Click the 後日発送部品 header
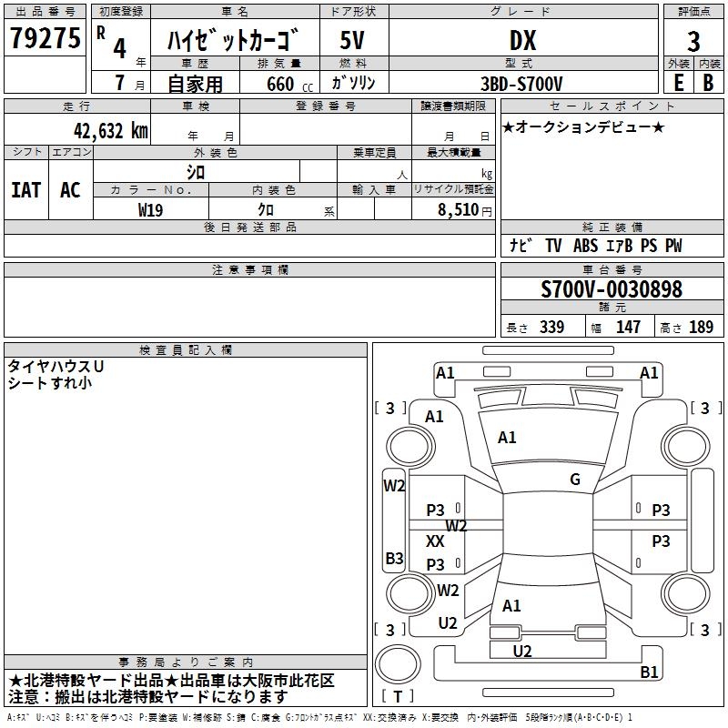728x728 pixels. pos(249,227)
